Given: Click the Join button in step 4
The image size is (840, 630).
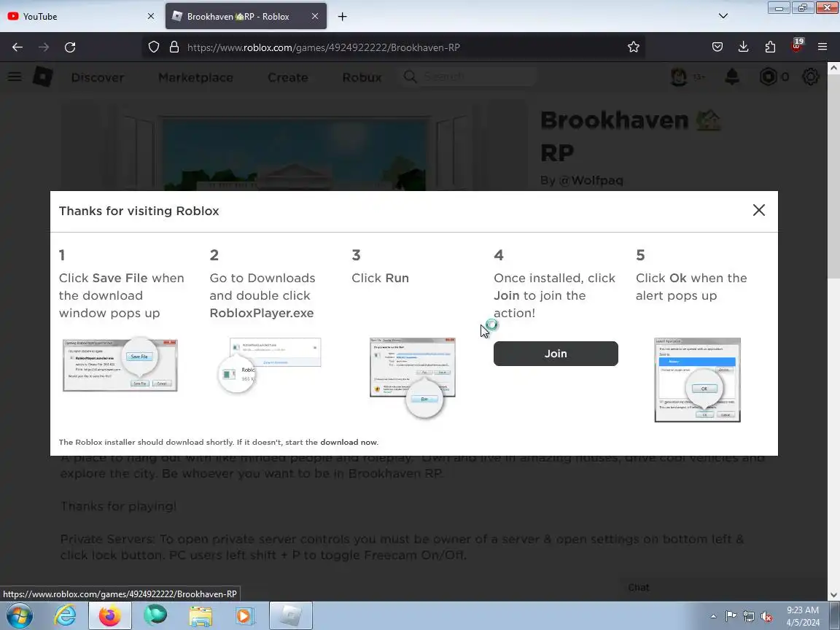Looking at the screenshot, I should click(556, 354).
